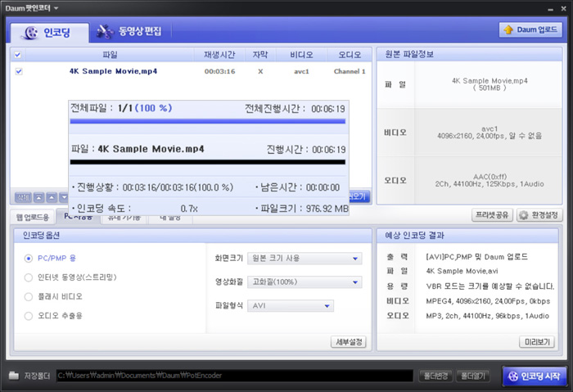
Task: Click the 오디오 column header
Action: click(x=350, y=55)
